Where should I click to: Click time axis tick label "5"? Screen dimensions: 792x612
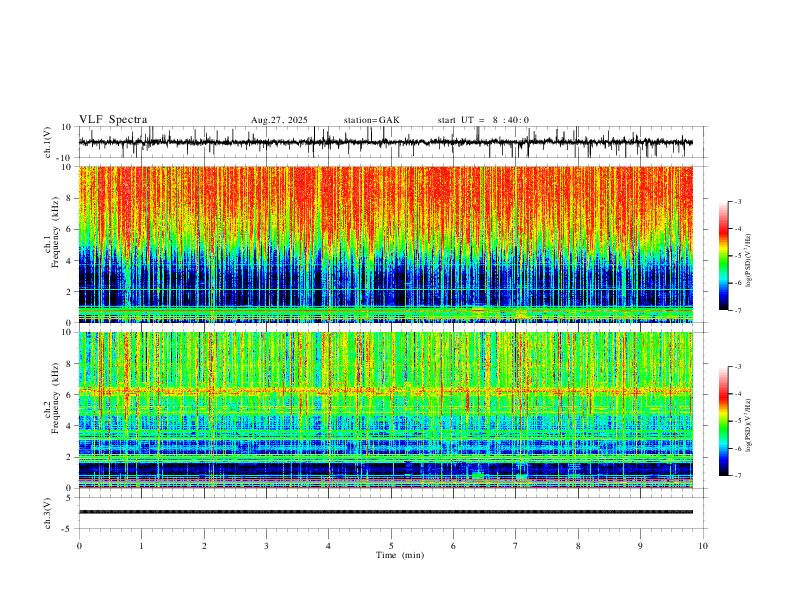click(x=391, y=546)
